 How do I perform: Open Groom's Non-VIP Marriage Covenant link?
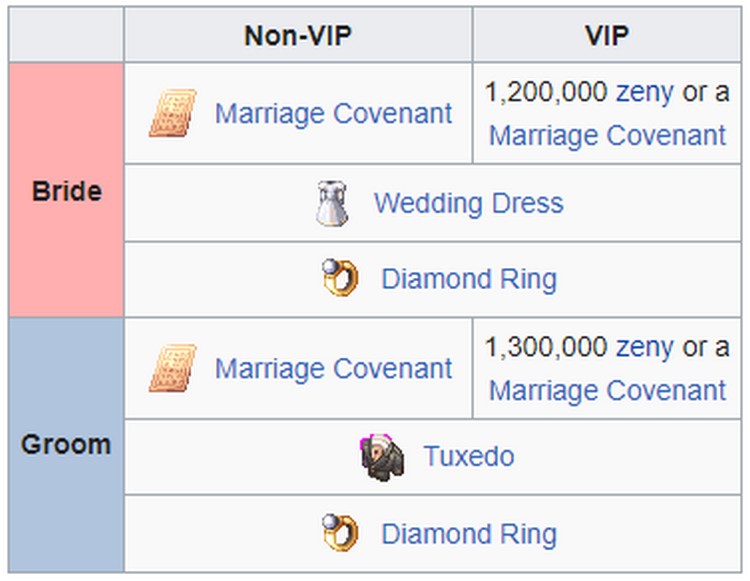[333, 368]
